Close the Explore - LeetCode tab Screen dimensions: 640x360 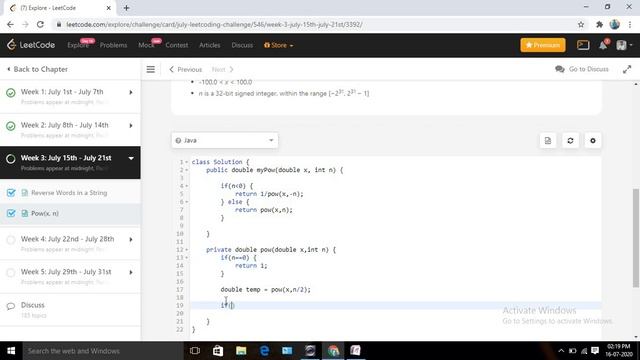click(x=109, y=8)
